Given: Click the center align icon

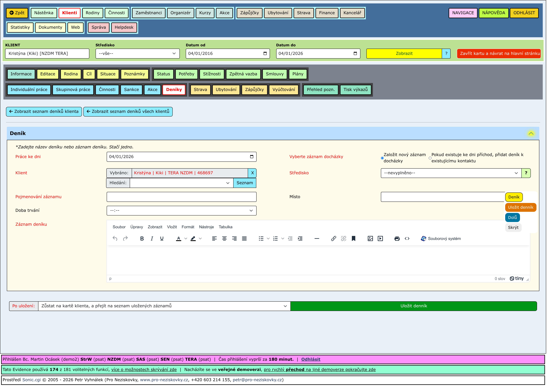Looking at the screenshot, I should coord(224,238).
